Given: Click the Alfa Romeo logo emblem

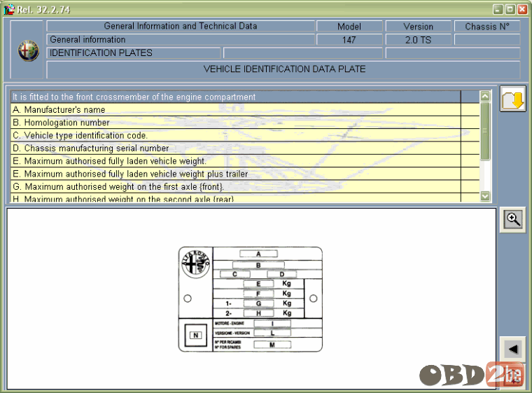Looking at the screenshot, I should tap(29, 50).
